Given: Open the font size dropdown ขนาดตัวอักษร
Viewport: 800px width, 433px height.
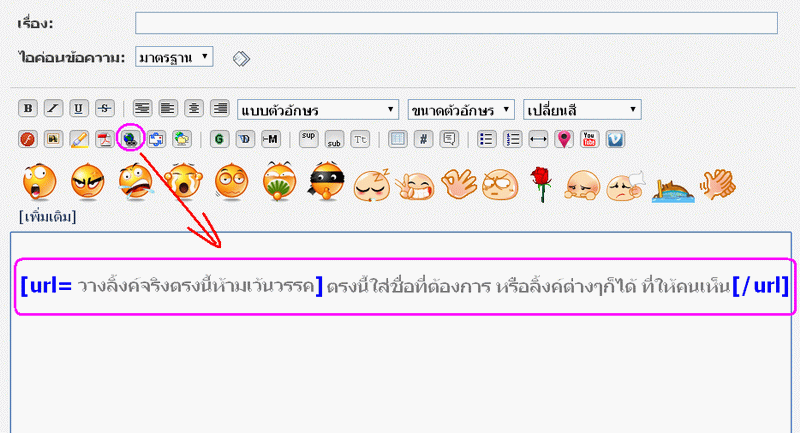Looking at the screenshot, I should click(461, 110).
